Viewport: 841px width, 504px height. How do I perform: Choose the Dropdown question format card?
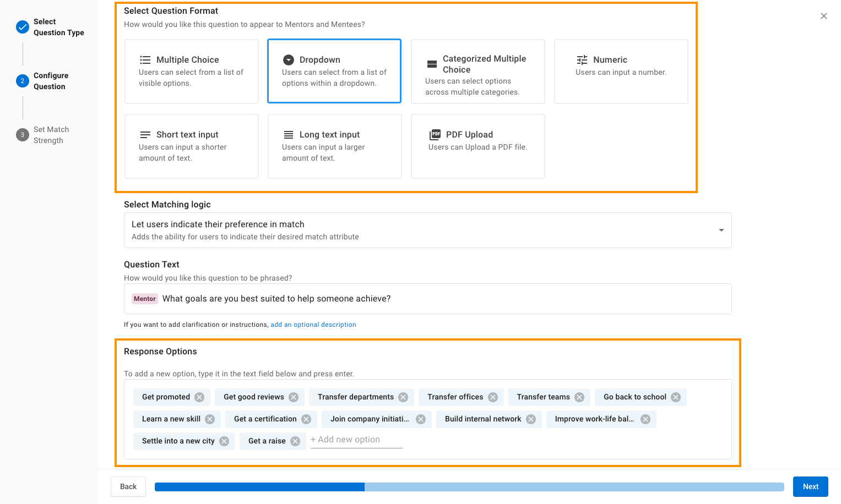pos(334,71)
